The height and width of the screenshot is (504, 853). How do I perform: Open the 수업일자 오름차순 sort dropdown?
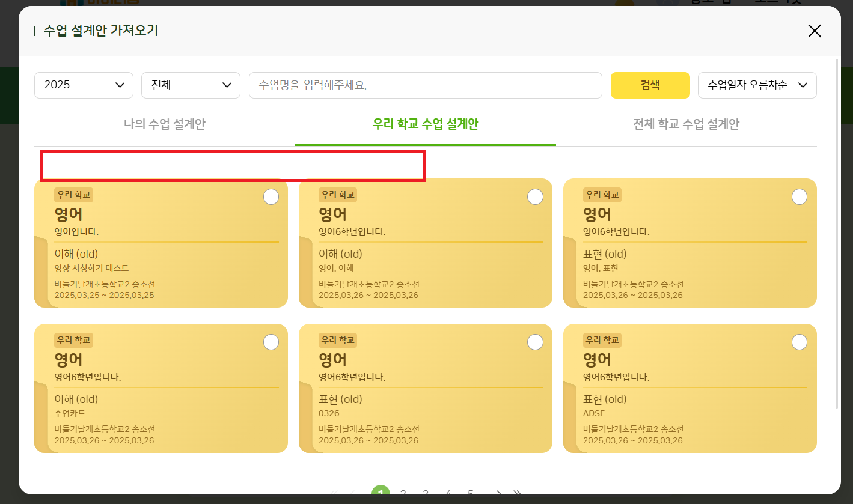coord(757,85)
